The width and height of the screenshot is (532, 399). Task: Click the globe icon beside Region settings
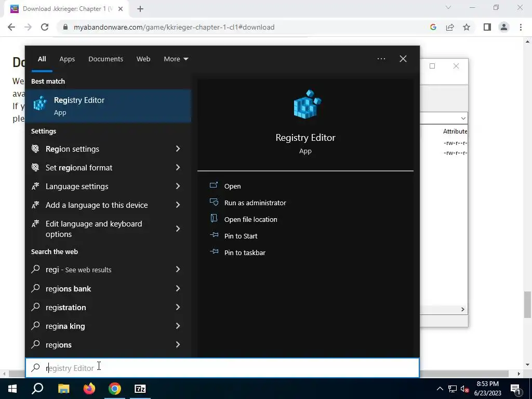point(35,149)
